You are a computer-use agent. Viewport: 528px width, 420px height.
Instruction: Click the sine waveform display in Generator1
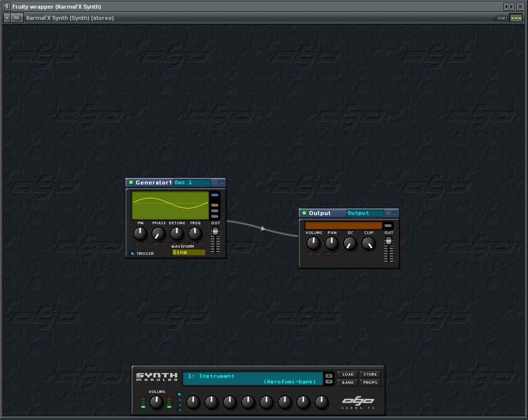coord(170,205)
